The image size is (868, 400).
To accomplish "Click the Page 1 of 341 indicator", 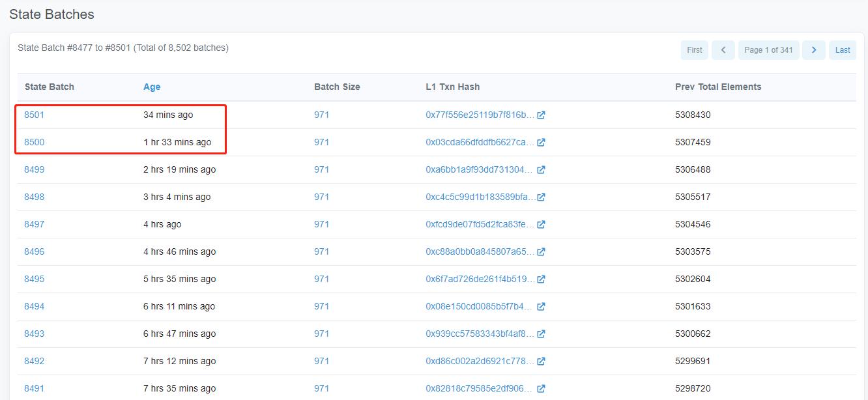I will pyautogui.click(x=768, y=50).
